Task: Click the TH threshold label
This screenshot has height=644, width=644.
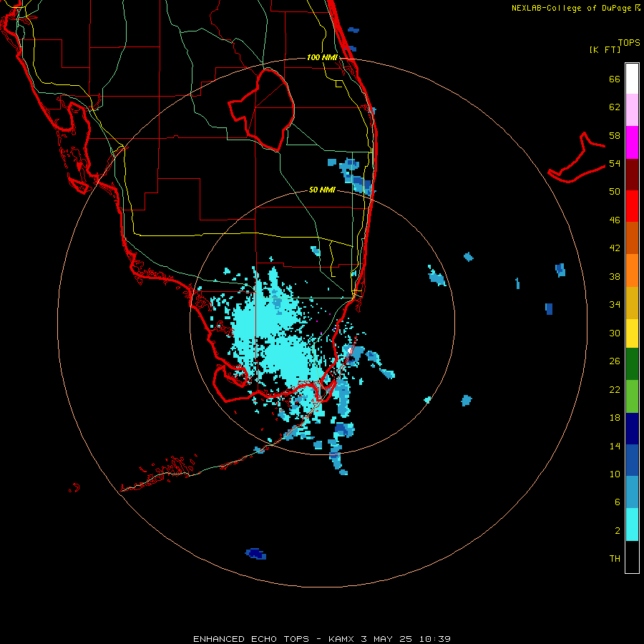Action: pos(615,559)
